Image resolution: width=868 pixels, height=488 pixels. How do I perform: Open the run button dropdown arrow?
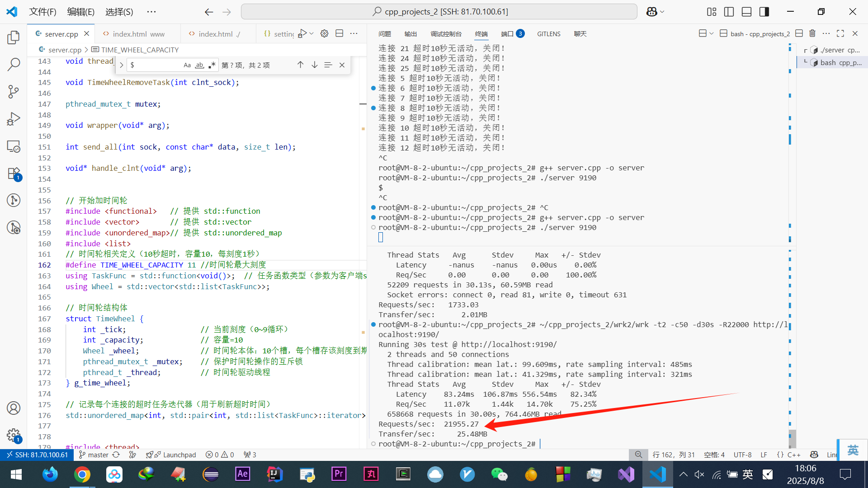tap(311, 33)
